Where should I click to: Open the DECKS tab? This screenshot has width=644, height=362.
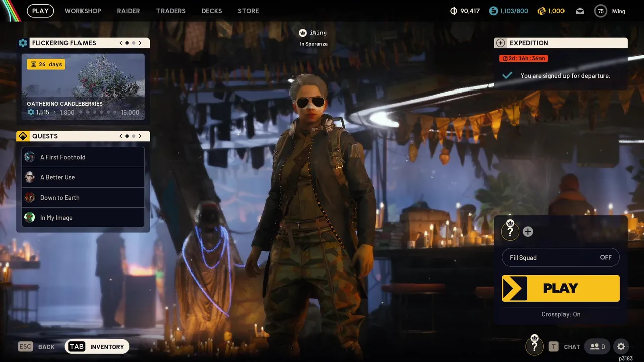coord(212,11)
